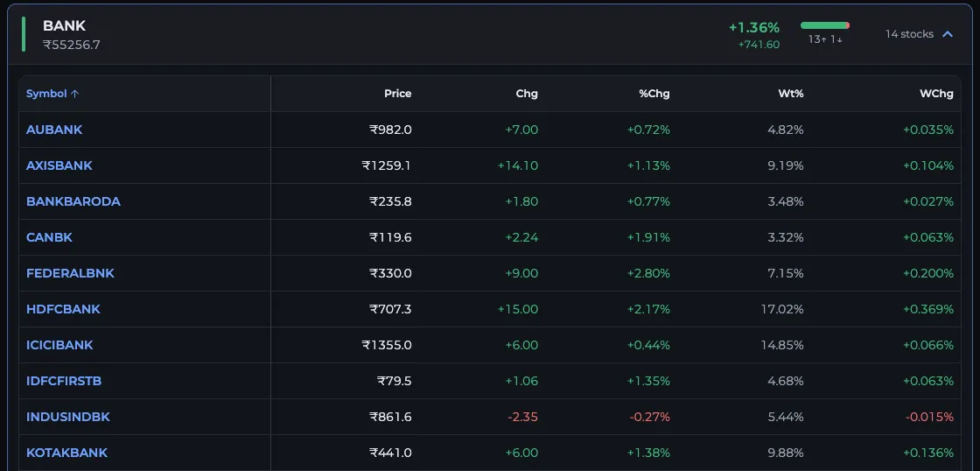Click KOTAKBANK price ₹441.0

pyautogui.click(x=390, y=453)
